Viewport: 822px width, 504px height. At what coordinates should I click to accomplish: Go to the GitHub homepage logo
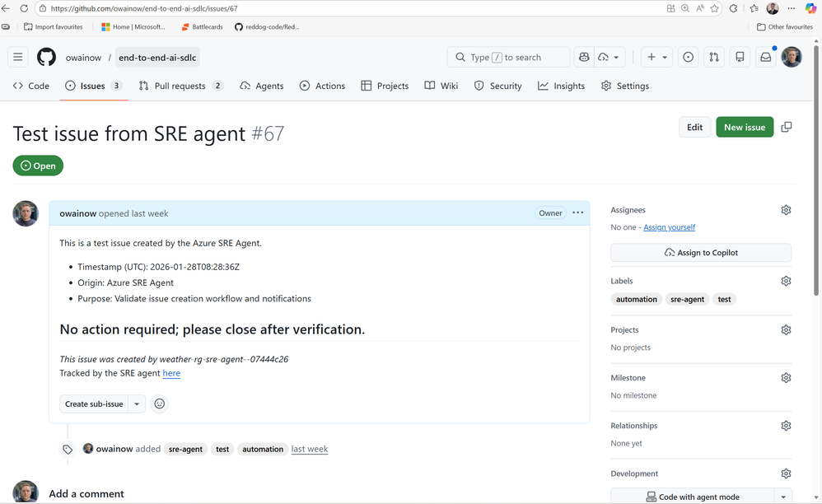pos(46,57)
